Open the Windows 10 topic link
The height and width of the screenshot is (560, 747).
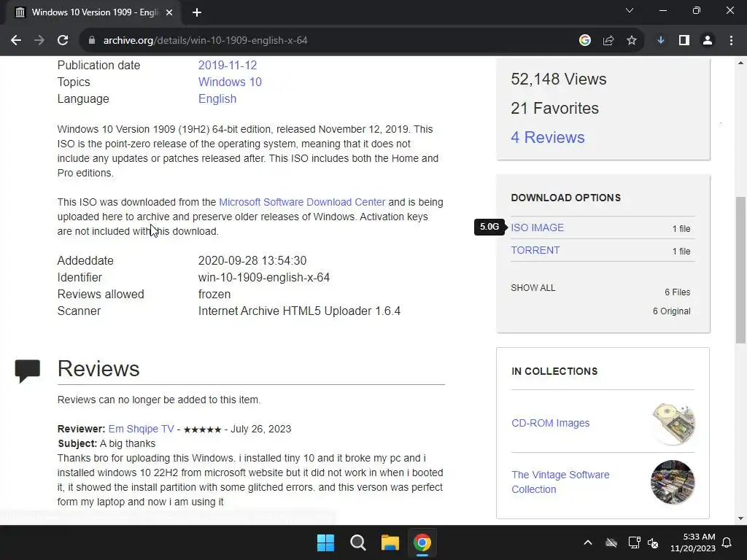click(230, 82)
